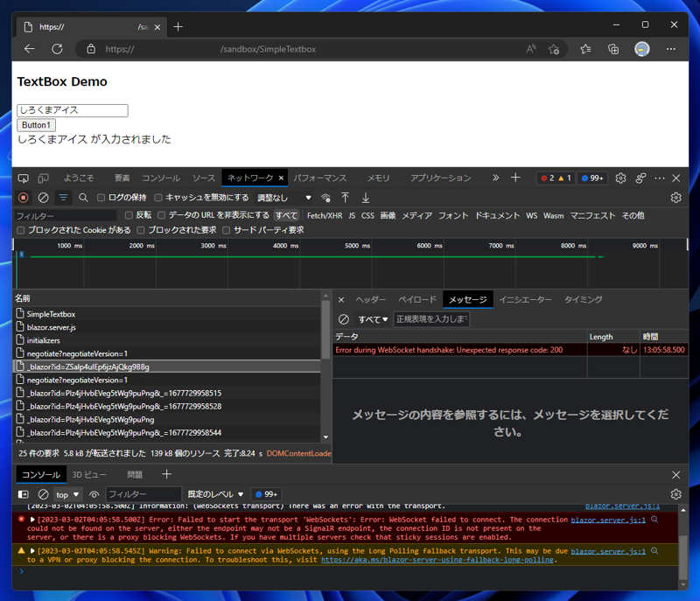
Task: Click Button1 on the page
Action: tap(36, 125)
